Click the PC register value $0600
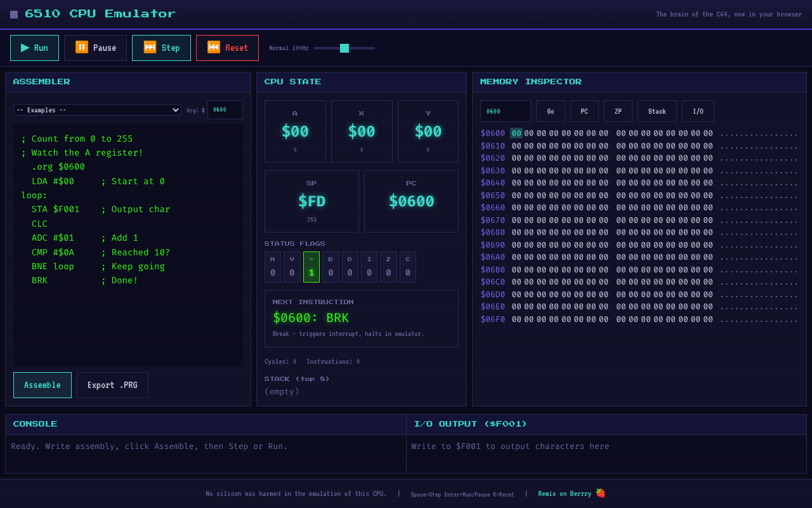 pyautogui.click(x=411, y=201)
